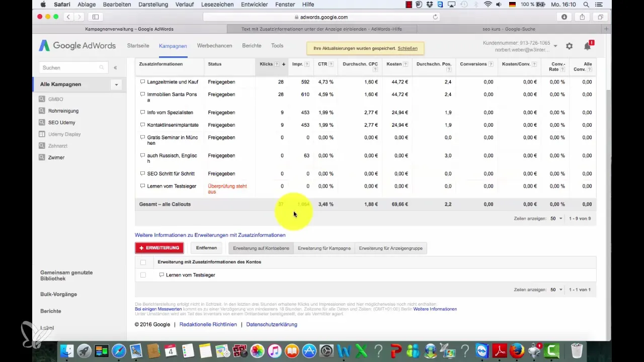644x362 pixels.
Task: Click the Entfernen button
Action: coord(206,248)
